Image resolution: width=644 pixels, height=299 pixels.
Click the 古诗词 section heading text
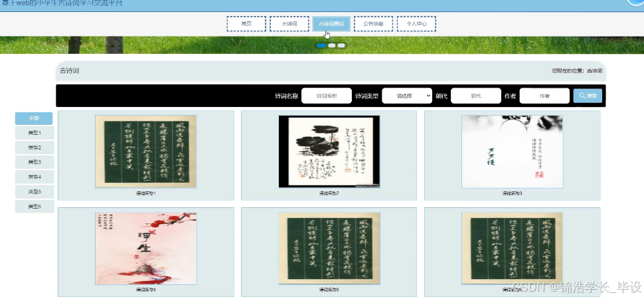[70, 70]
